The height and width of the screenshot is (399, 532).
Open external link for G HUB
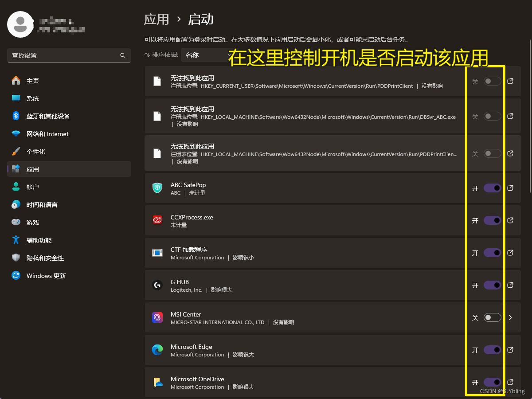(510, 285)
